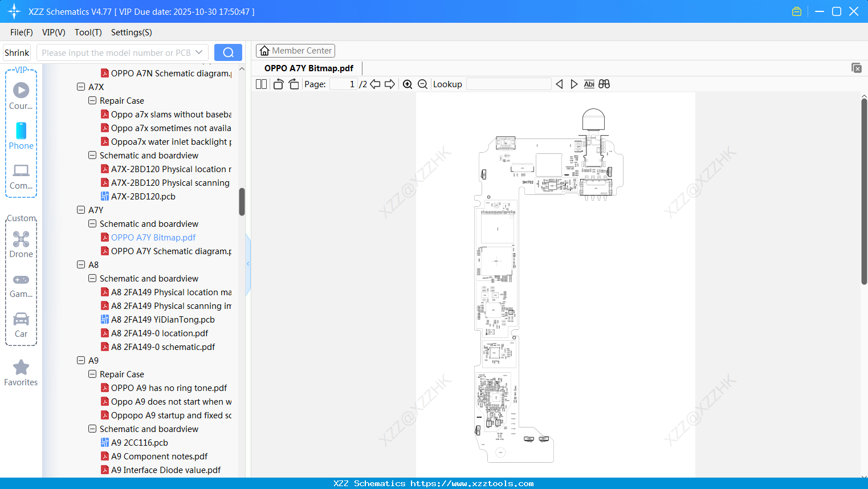The image size is (868, 489).
Task: Open A8 2FA149-0 location.pdf
Action: tap(160, 333)
